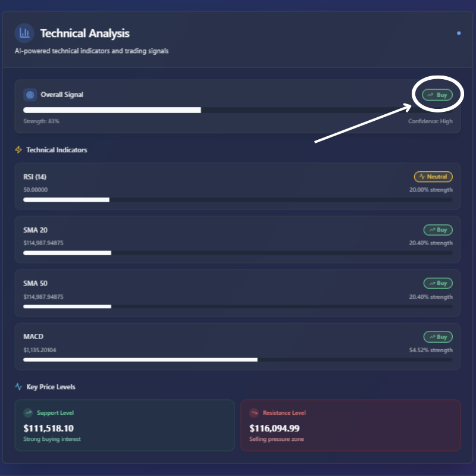Click the SMA 50 '20.40% strength' text
476x476 pixels.
pyautogui.click(x=431, y=296)
